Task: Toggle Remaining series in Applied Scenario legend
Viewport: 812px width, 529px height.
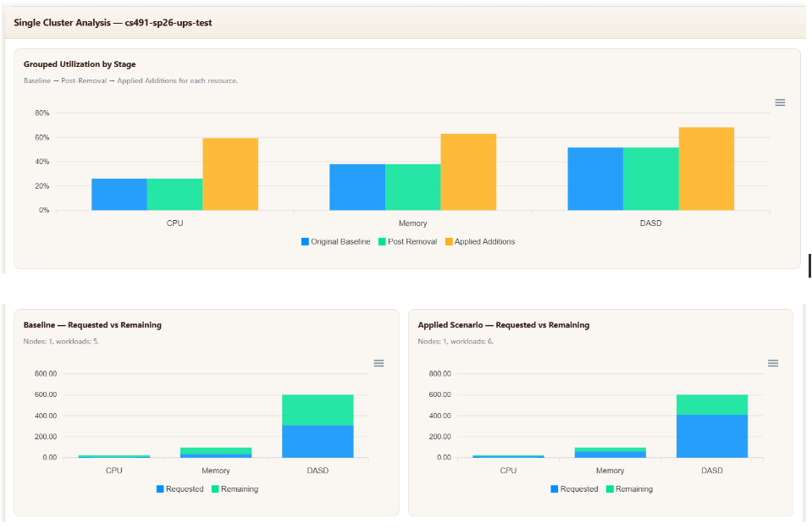Action: pos(629,489)
